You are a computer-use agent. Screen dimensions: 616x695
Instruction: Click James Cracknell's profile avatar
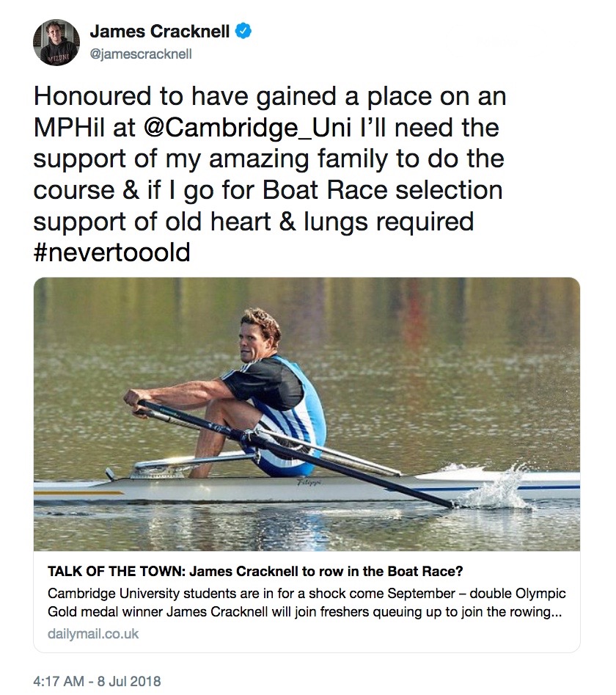point(56,42)
